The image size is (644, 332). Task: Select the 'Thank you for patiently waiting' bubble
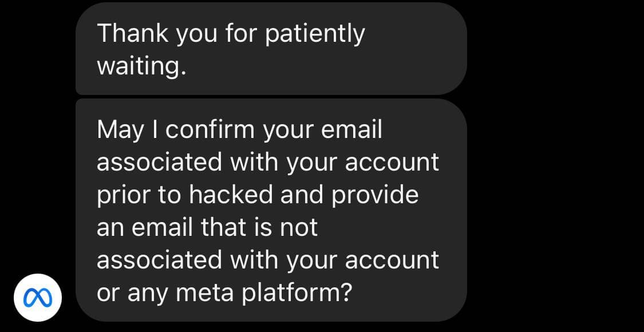(x=271, y=49)
